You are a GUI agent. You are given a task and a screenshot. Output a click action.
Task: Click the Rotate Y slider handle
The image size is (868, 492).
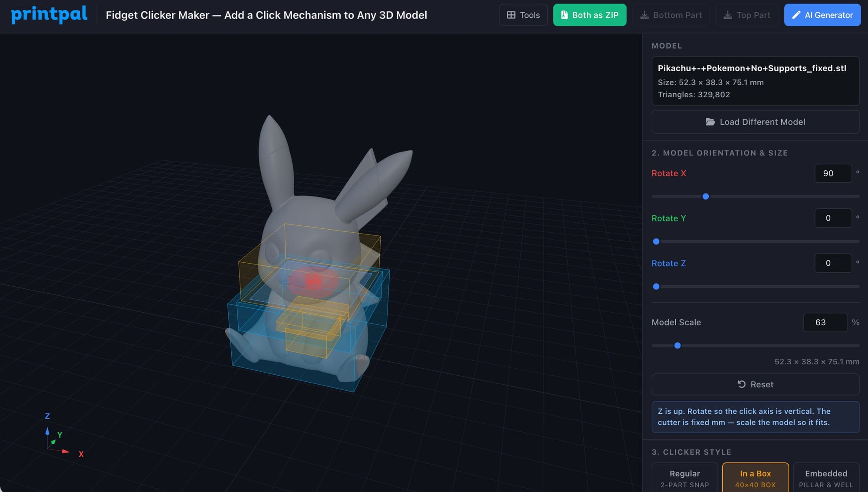point(656,241)
